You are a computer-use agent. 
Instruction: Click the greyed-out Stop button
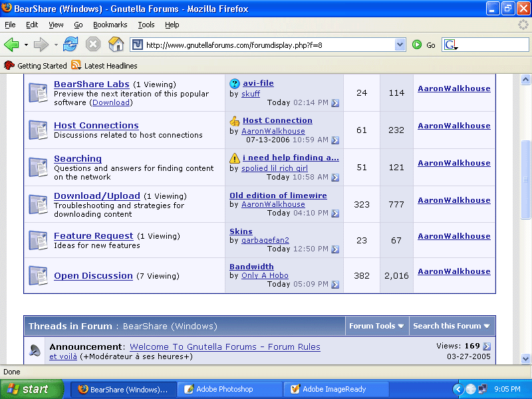pos(93,45)
